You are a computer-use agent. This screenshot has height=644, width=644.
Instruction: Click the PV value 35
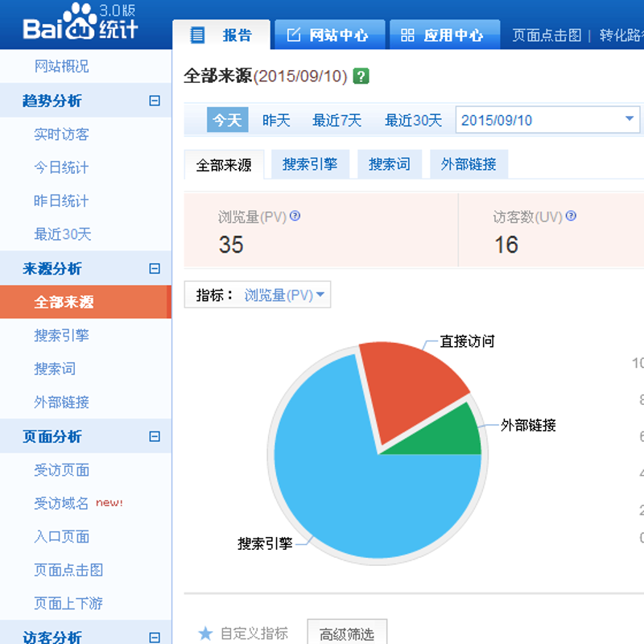coord(231,245)
